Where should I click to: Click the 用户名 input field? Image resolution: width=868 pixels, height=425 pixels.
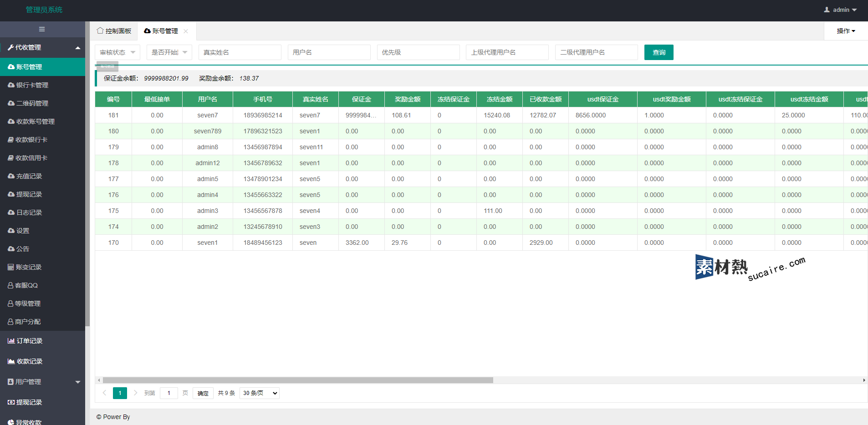click(x=329, y=52)
